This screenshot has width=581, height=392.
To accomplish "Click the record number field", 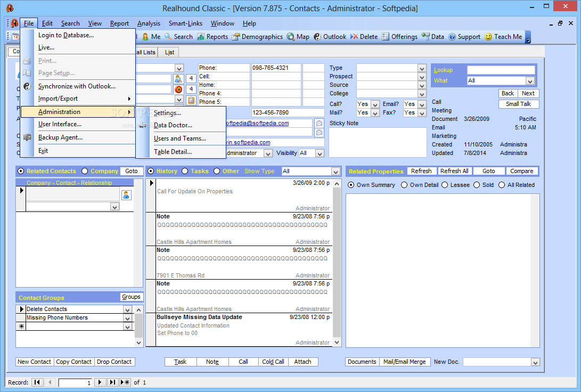I will pos(75,383).
